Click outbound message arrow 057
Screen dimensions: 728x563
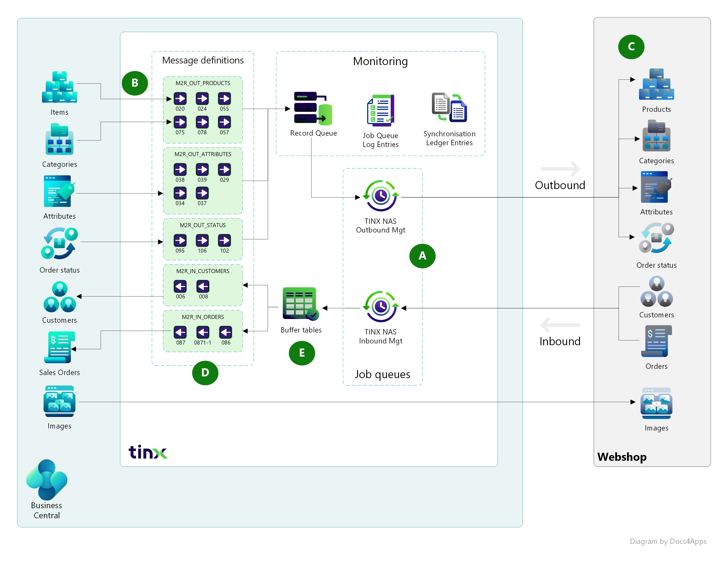tap(224, 122)
